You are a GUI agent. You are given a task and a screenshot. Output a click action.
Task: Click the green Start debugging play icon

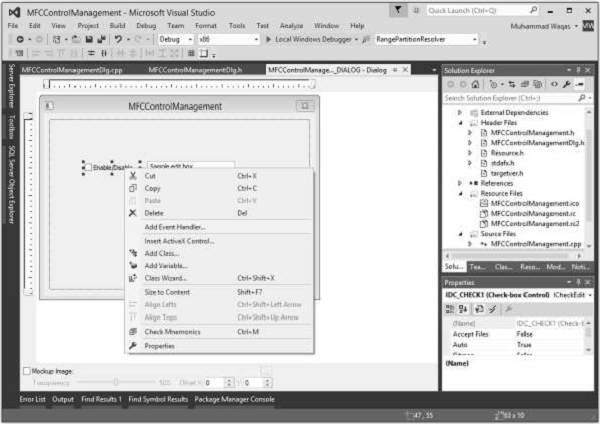(x=268, y=39)
